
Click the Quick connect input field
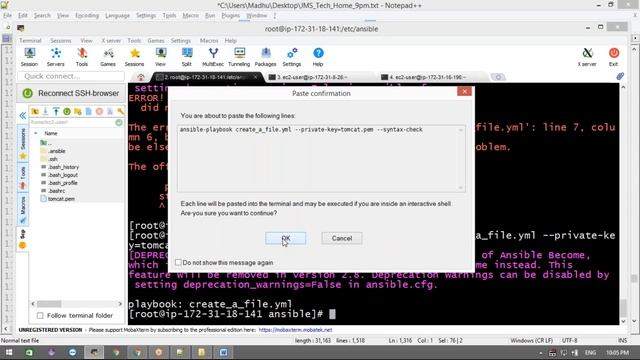click(71, 76)
